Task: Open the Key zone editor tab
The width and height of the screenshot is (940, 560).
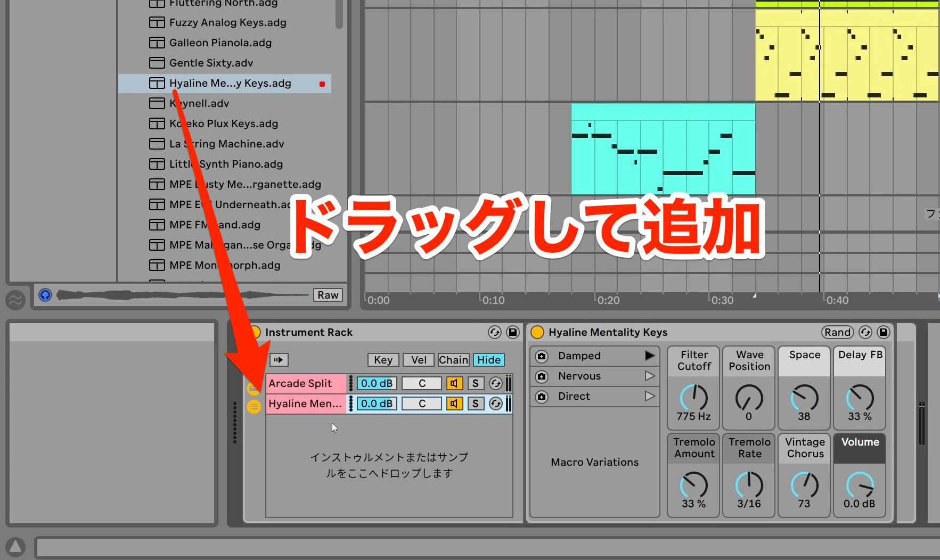Action: click(x=383, y=360)
